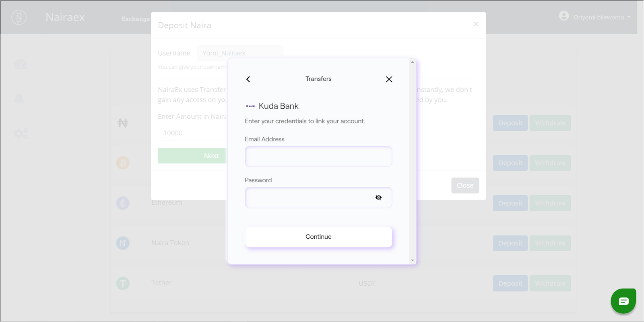Image resolution: width=644 pixels, height=322 pixels.
Task: Click Deposit in the Naira row
Action: click(x=510, y=123)
